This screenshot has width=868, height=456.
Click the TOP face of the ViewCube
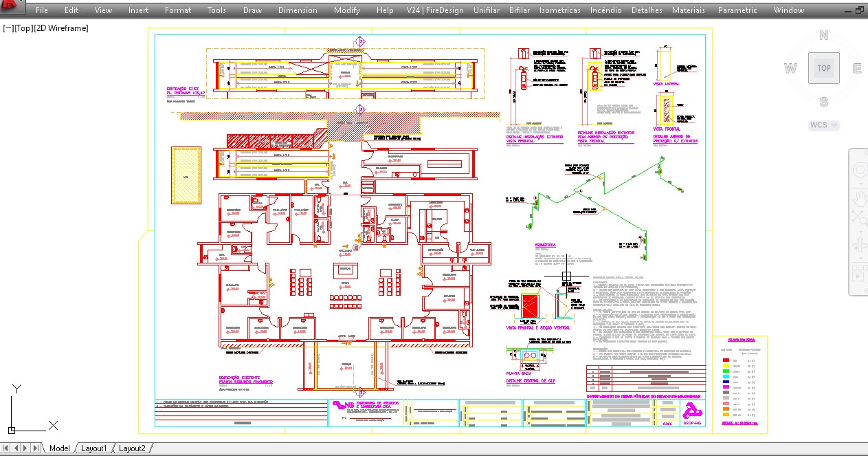[823, 68]
